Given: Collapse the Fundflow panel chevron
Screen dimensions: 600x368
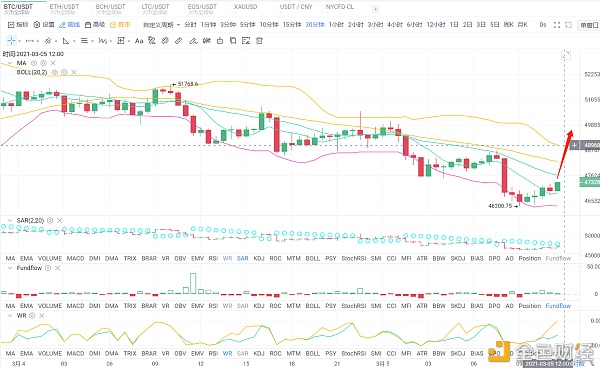Looking at the screenshot, I should click(10, 268).
